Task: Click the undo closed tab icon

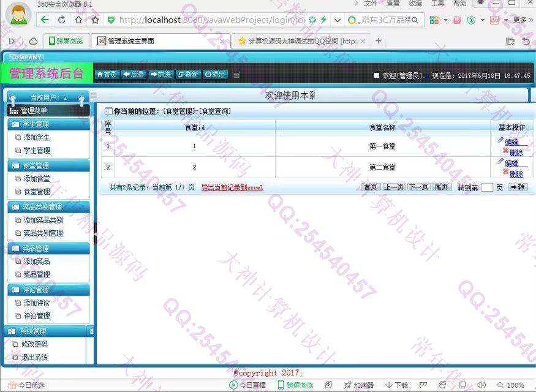Action: pyautogui.click(x=526, y=42)
